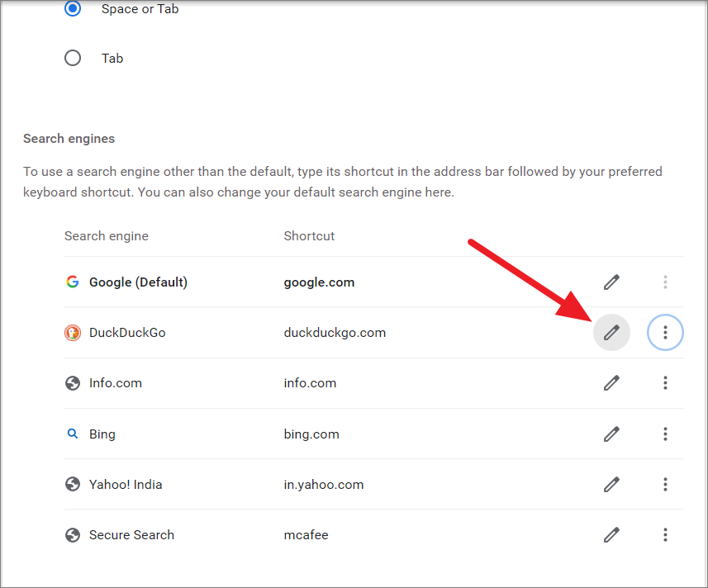Edit the Info.com search engine entry
This screenshot has width=708, height=588.
(611, 383)
